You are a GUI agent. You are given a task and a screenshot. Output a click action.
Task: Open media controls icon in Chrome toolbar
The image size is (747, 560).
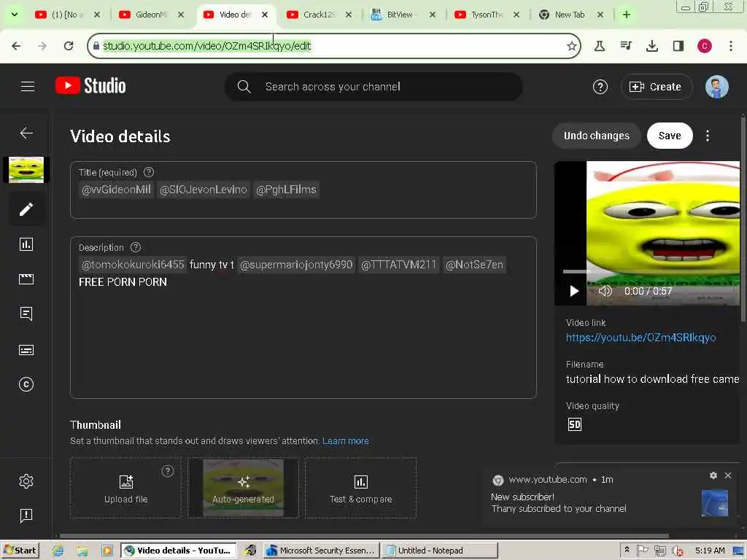click(626, 46)
